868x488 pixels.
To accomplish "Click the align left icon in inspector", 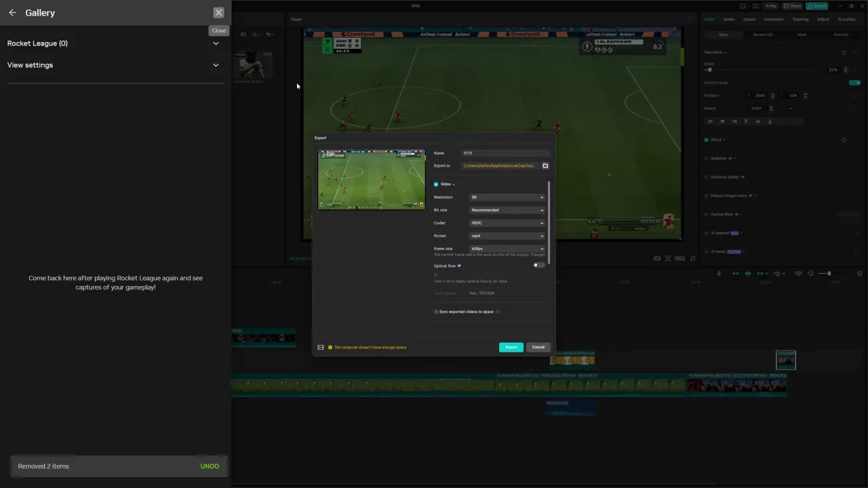I will click(710, 121).
